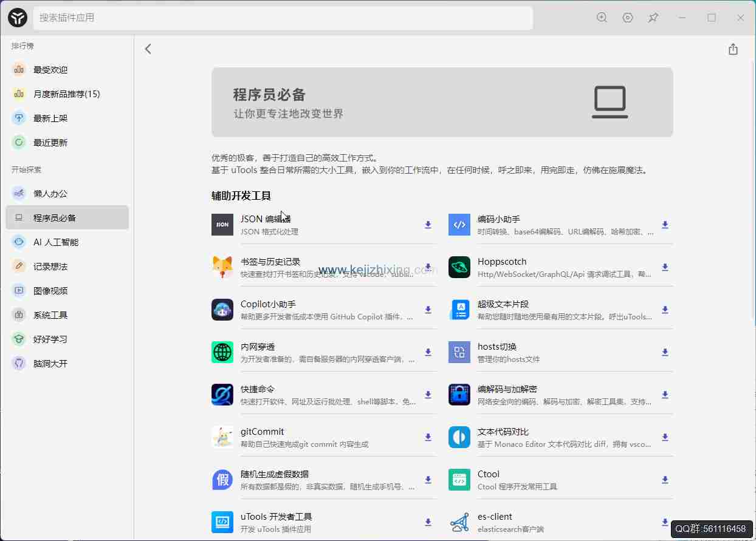Open the Copilot小助手 plugin icon

(x=222, y=310)
